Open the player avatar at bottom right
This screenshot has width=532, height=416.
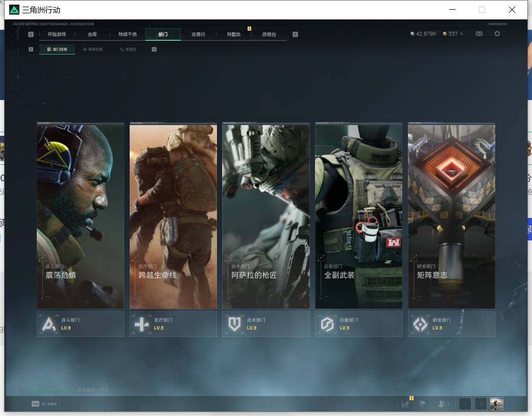[496, 404]
